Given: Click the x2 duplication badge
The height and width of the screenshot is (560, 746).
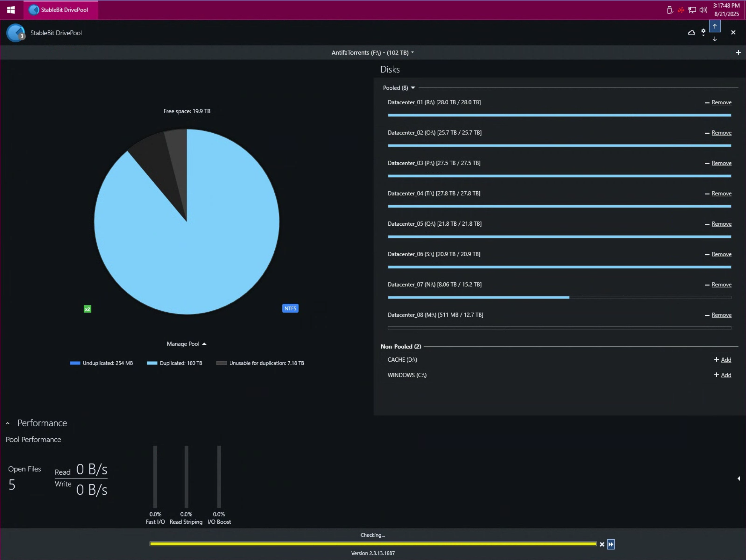Looking at the screenshot, I should (87, 309).
